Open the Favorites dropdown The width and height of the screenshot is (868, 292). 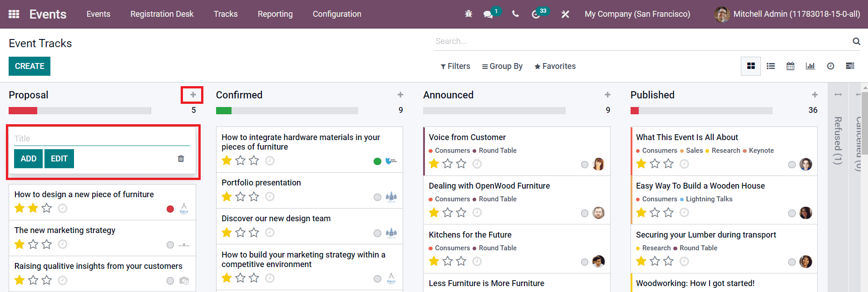point(555,66)
